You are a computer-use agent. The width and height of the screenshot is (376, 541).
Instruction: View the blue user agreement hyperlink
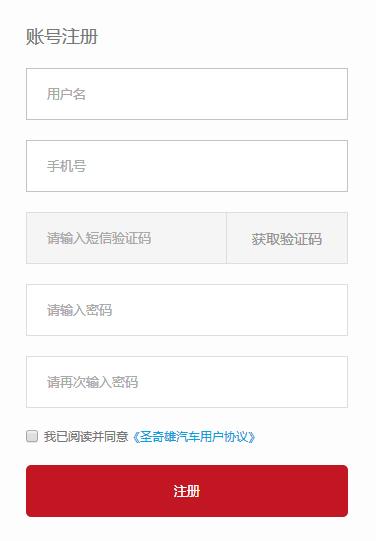(x=194, y=437)
